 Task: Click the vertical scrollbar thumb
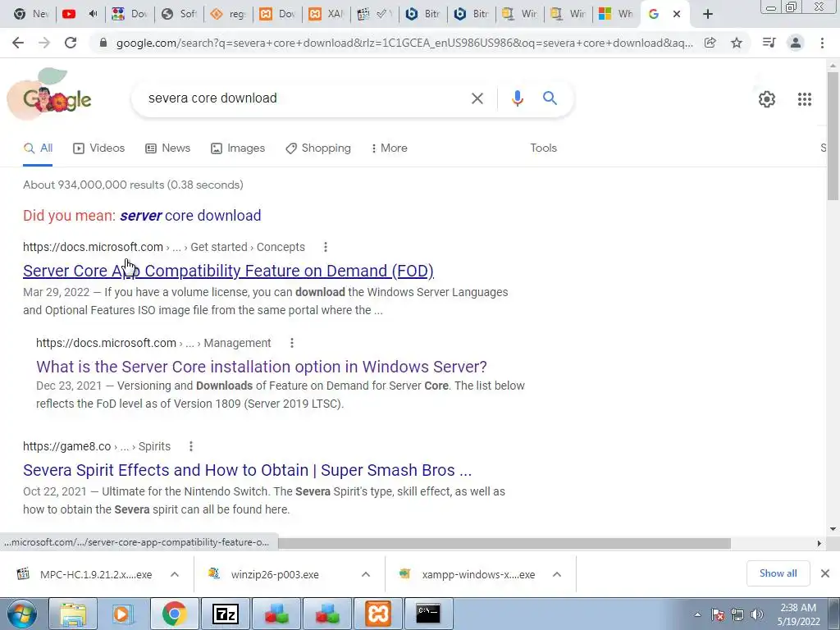[833, 136]
